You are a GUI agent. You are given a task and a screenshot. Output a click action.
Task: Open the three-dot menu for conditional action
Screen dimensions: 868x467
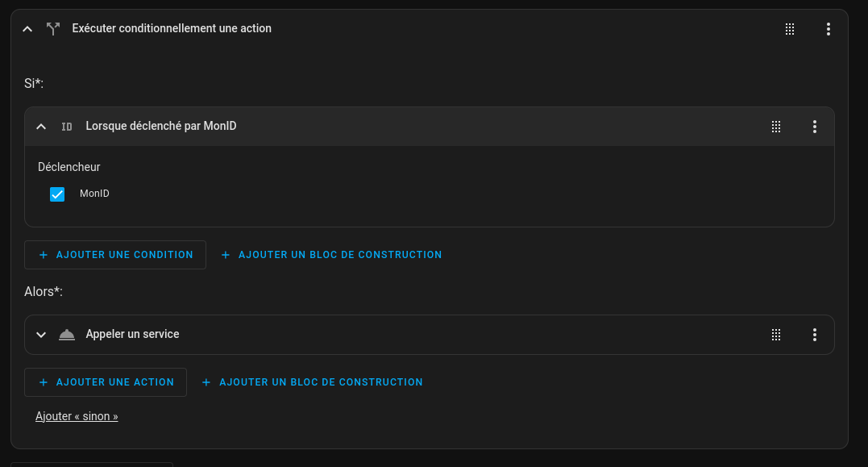pos(829,29)
